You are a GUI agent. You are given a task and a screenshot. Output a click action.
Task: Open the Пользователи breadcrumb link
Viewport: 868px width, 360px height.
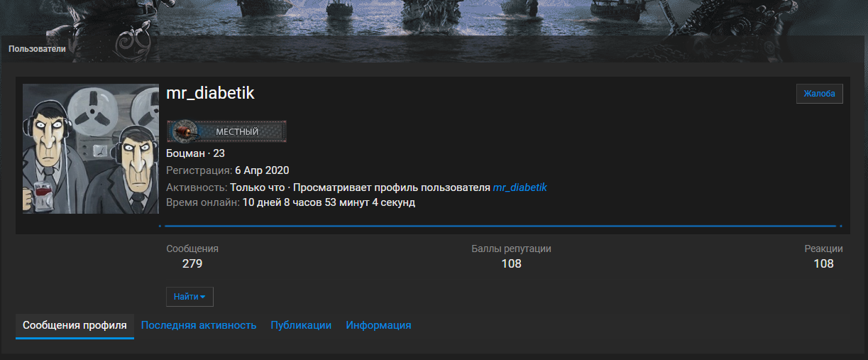pos(37,49)
